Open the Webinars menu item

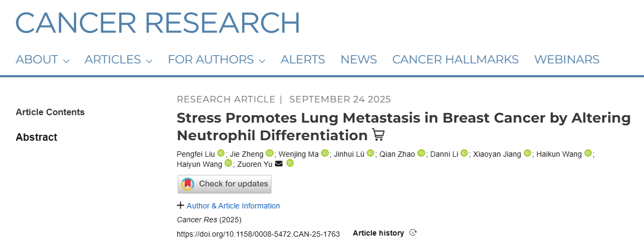566,60
